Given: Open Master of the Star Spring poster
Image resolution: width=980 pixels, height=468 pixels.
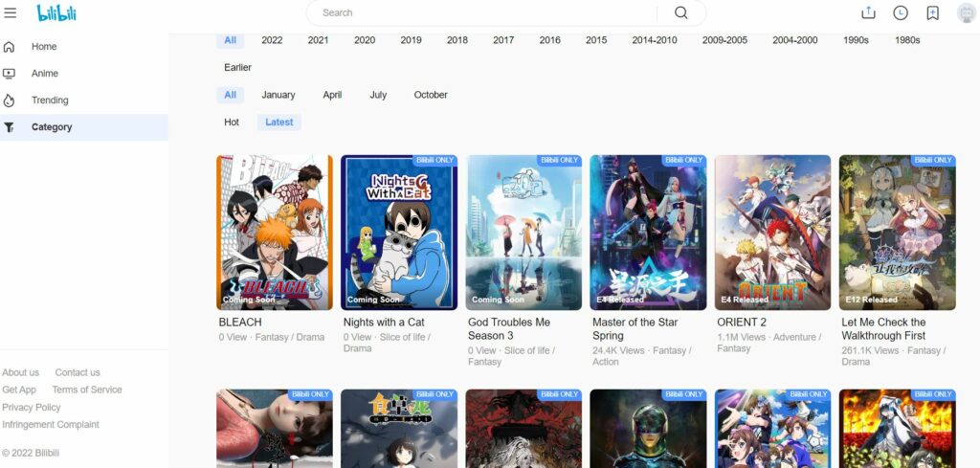Looking at the screenshot, I should (x=648, y=233).
